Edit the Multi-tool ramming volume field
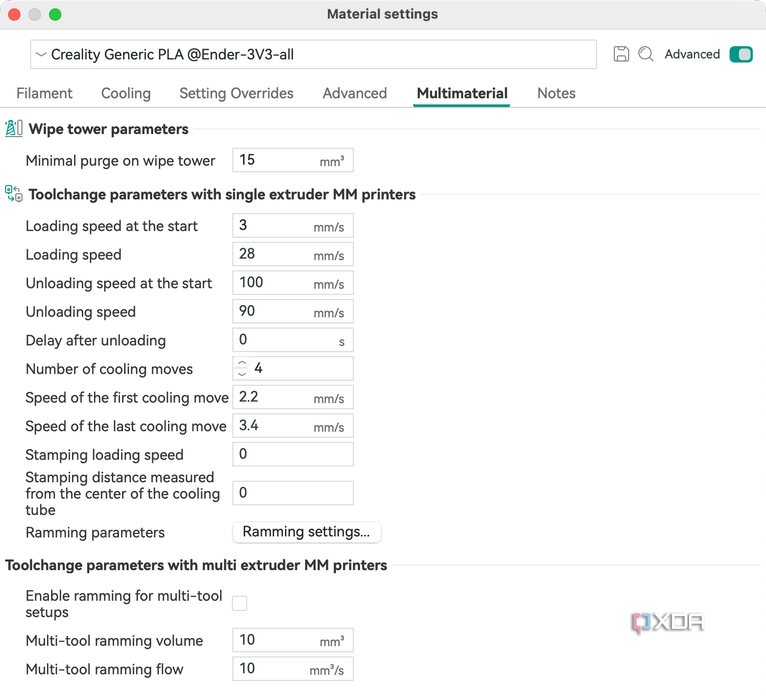Viewport: 766px width, 697px height. click(293, 640)
